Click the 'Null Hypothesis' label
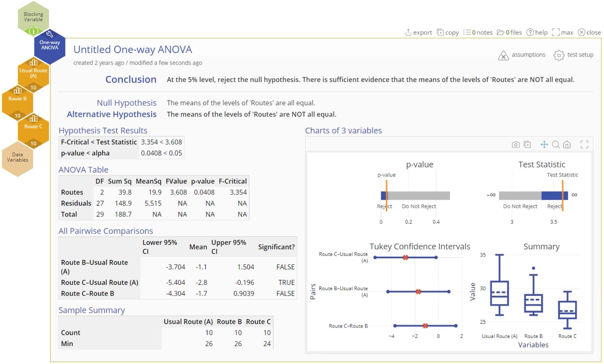The image size is (604, 364). (126, 103)
